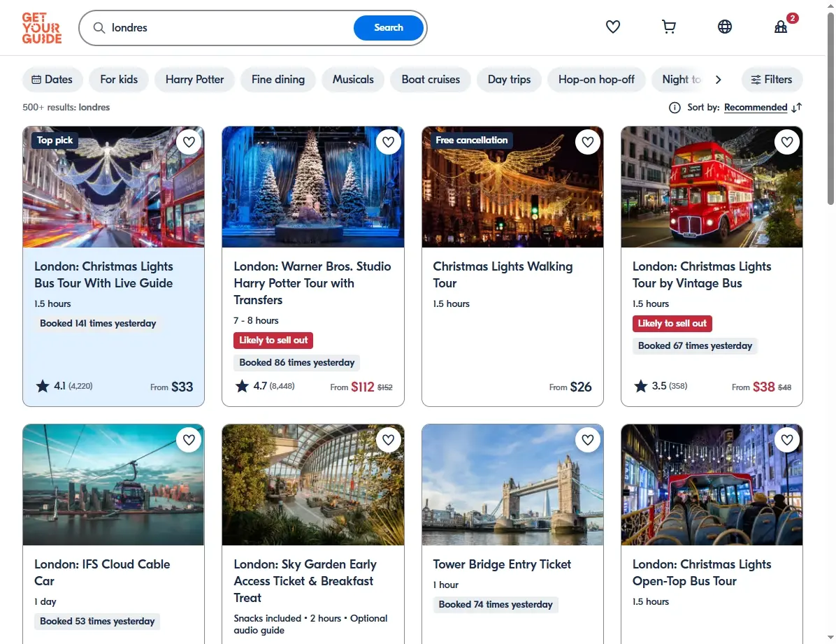
Task: Open the wishlist heart in header
Action: point(612,27)
